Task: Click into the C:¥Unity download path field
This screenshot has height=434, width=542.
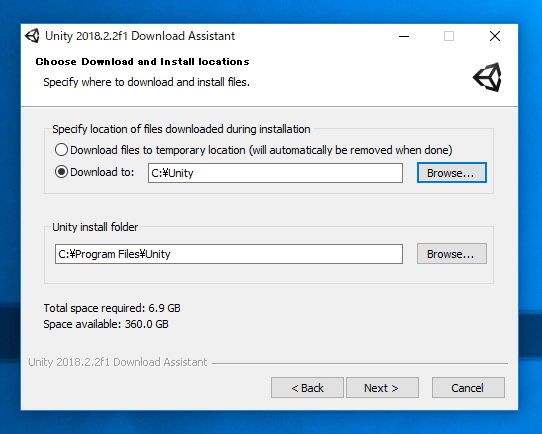Action: point(275,173)
